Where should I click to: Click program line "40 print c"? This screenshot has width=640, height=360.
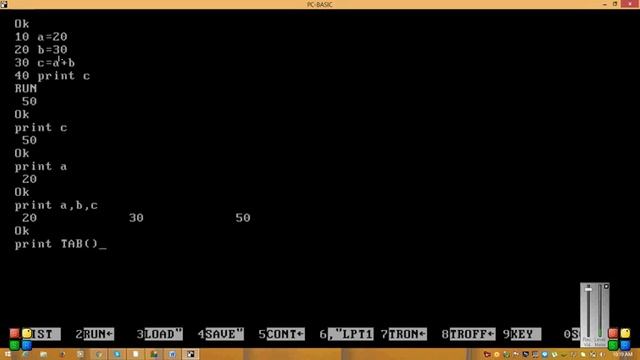pos(52,76)
